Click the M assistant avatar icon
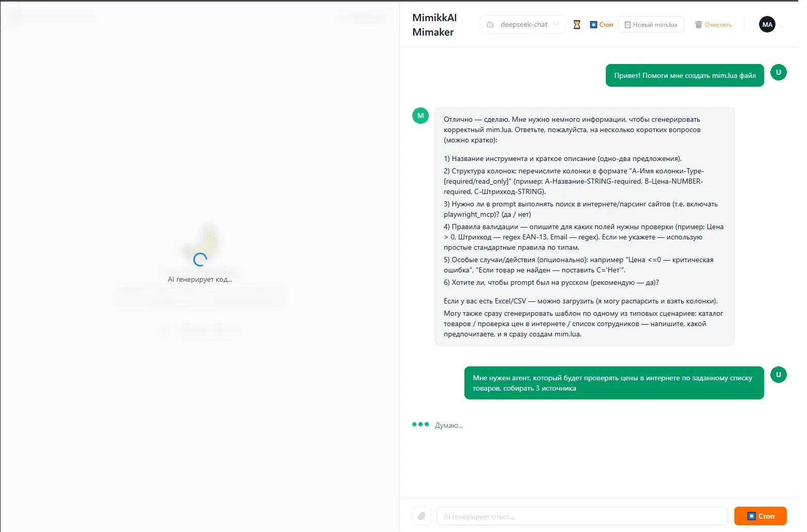The height and width of the screenshot is (532, 807). 420,116
